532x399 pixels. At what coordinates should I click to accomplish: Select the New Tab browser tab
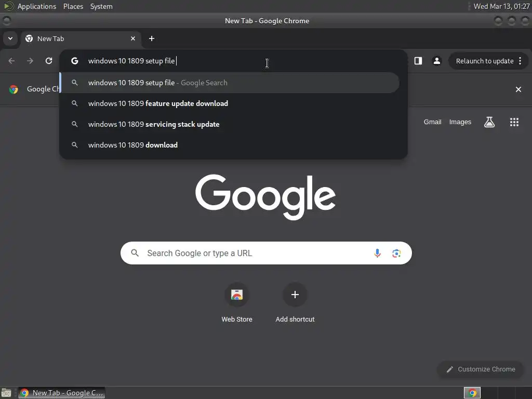[x=81, y=38]
